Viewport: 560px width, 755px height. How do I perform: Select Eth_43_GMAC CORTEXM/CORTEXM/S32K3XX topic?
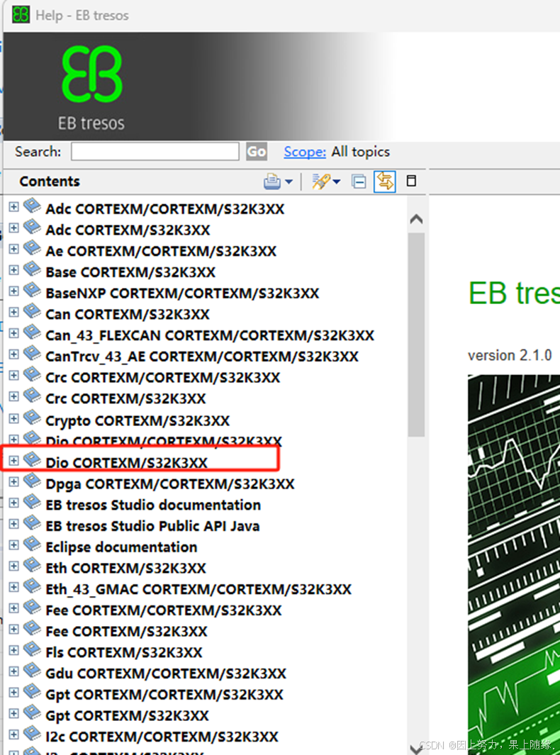[x=198, y=589]
